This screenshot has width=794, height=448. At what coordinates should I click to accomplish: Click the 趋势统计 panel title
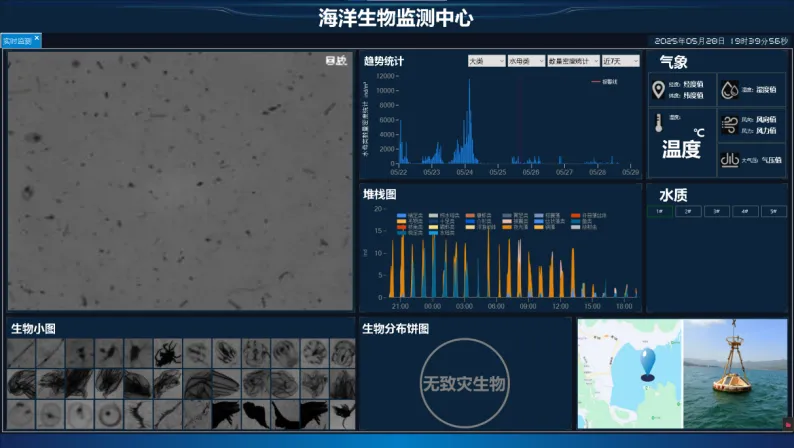click(384, 61)
